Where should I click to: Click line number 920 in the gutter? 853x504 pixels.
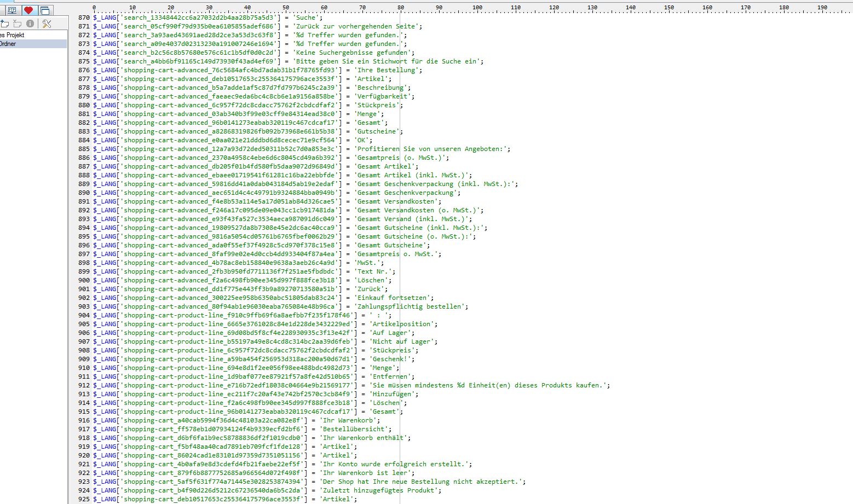click(84, 455)
